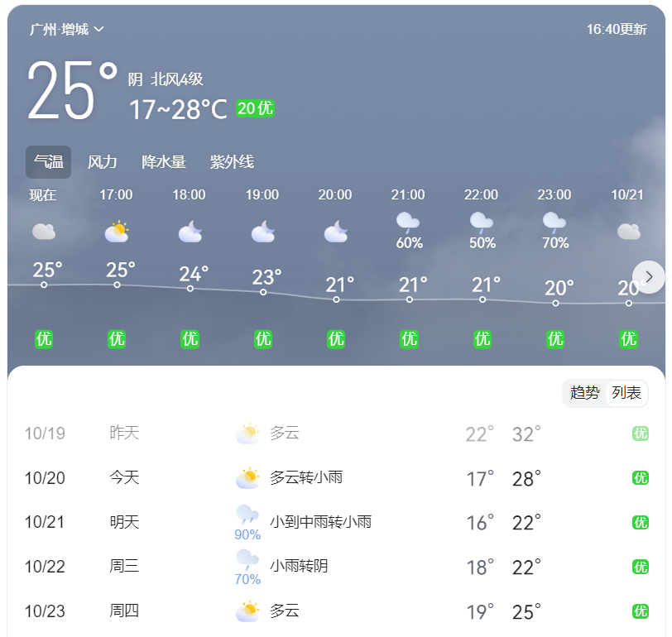This screenshot has width=672, height=637.
Task: Click the rain icon in the 周三 row
Action: [x=247, y=558]
